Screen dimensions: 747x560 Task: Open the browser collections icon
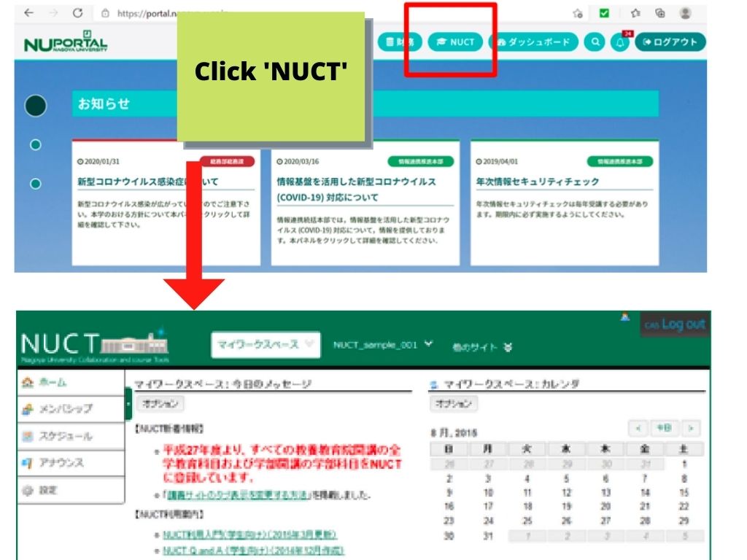tap(660, 13)
